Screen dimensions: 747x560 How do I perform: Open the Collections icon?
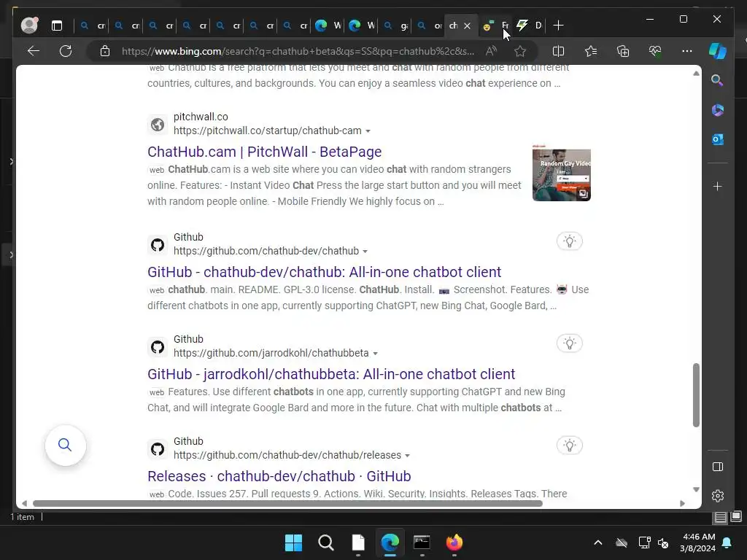(x=623, y=51)
